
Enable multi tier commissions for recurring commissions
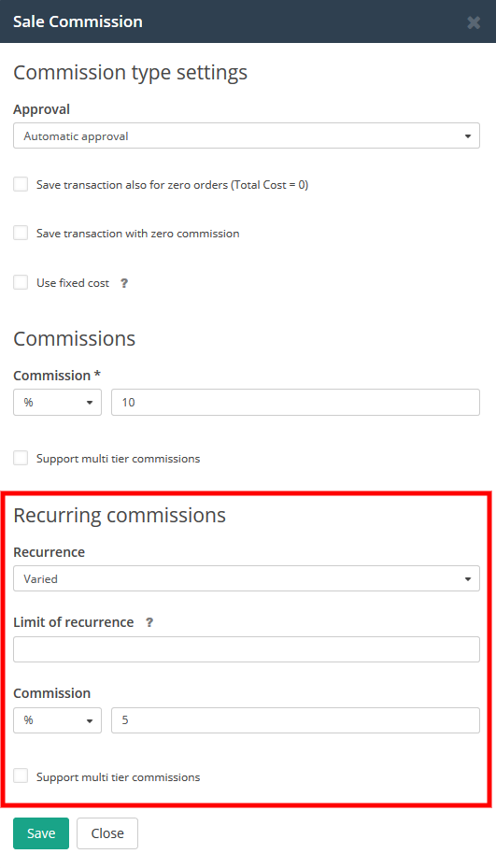coord(21,776)
